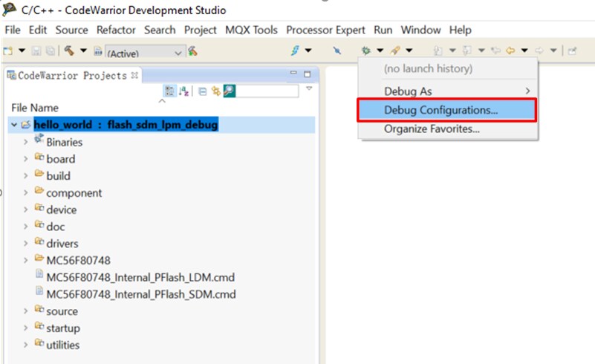The image size is (595, 364).
Task: Expand the Binaries folder
Action: pyautogui.click(x=26, y=142)
